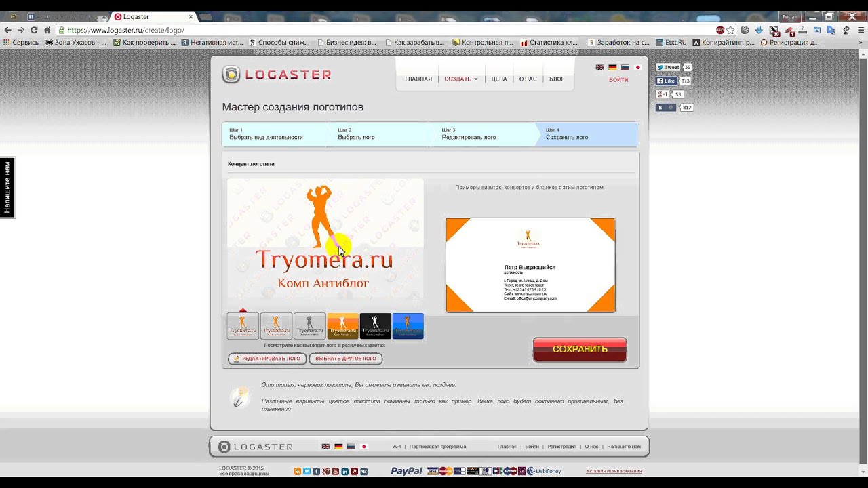The image size is (868, 488).
Task: Select the blue background logo variant
Action: [x=408, y=326]
